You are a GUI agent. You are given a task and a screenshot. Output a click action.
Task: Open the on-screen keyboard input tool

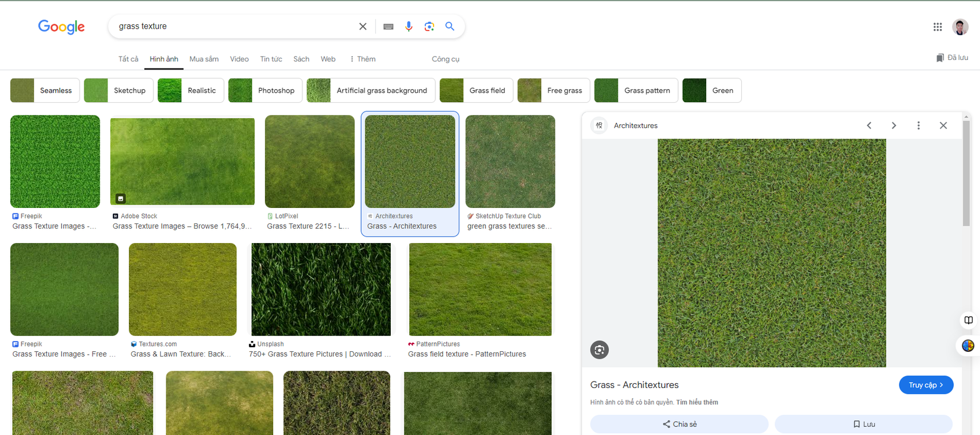pos(388,26)
